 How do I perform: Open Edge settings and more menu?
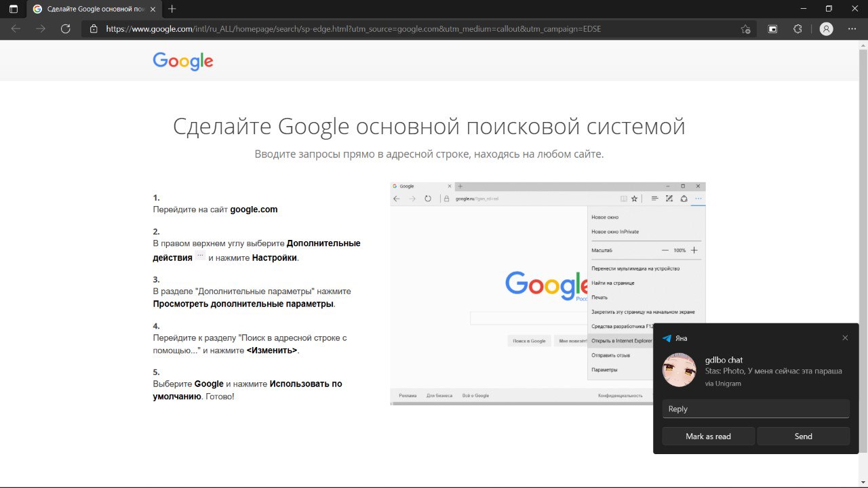pos(852,29)
